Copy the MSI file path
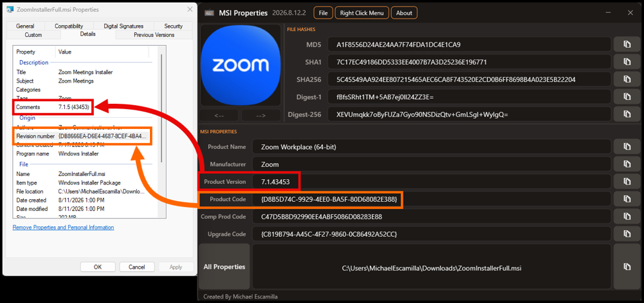This screenshot has height=303, width=644. coord(627,267)
